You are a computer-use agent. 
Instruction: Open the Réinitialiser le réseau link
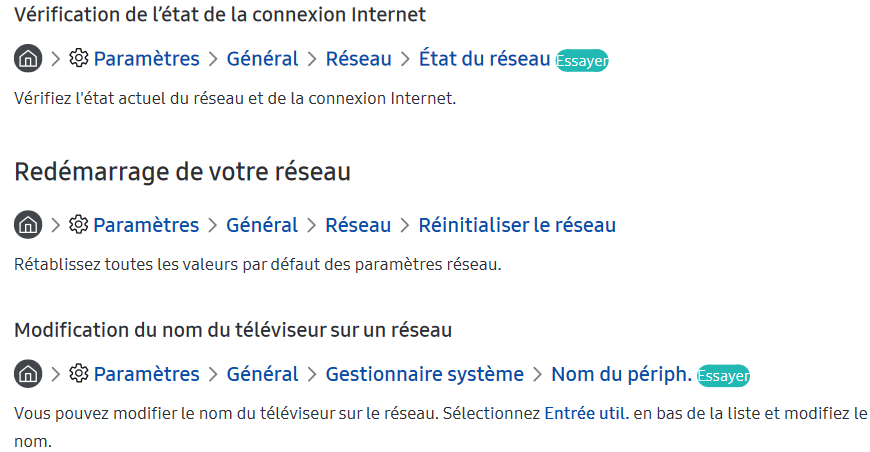coord(517,225)
